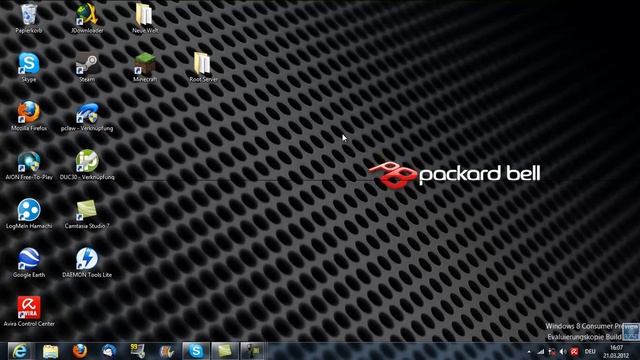Screen dimensions: 640x360
Task: Select the AION Free-To-Play desktop icon
Action: 29,165
